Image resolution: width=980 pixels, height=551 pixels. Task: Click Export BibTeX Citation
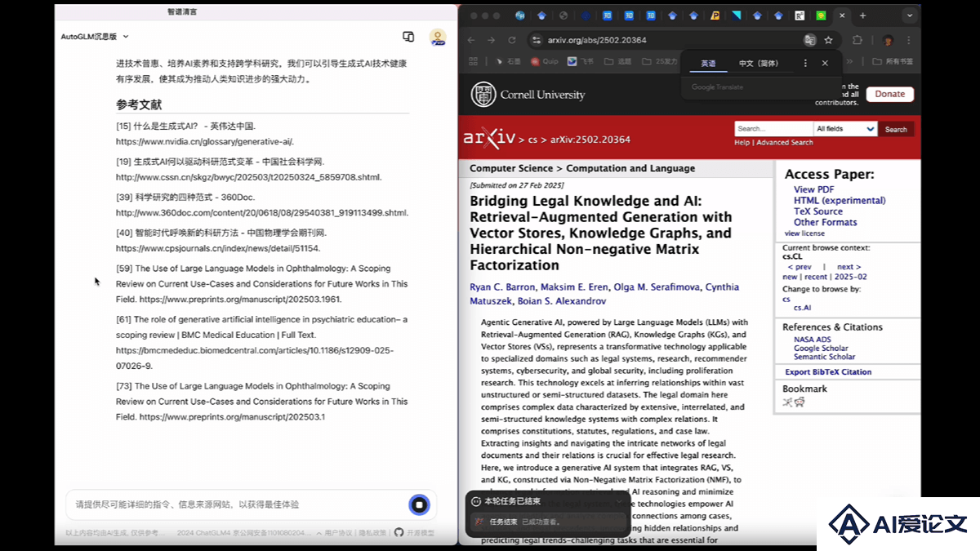point(828,372)
